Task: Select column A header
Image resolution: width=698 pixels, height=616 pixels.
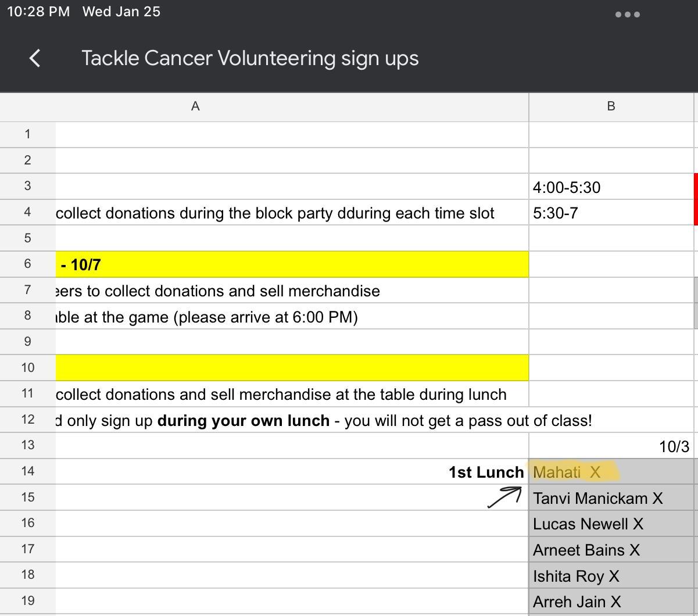Action: coord(195,106)
